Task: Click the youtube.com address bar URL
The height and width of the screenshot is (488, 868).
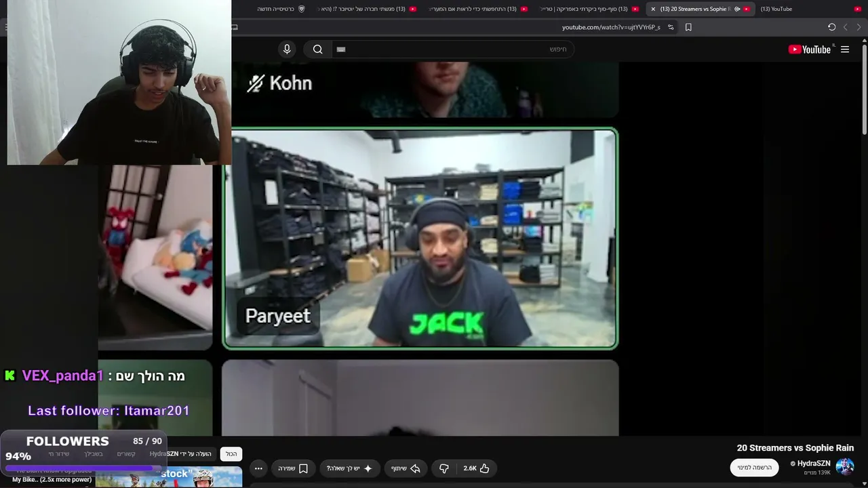Action: 611,27
